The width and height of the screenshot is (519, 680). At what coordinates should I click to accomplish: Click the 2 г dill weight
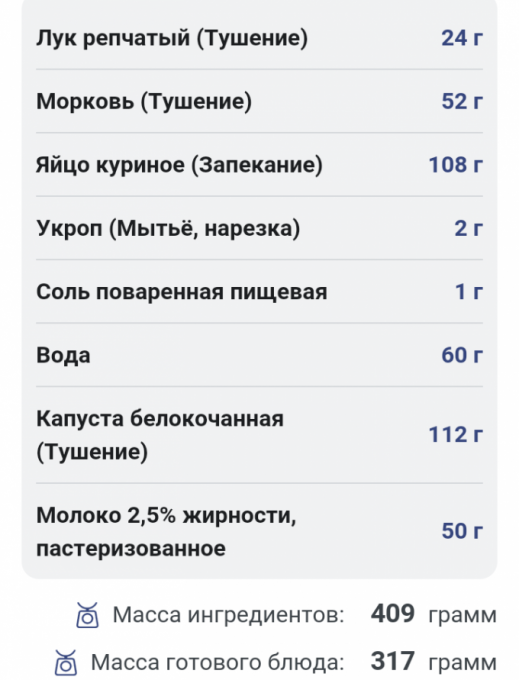(468, 228)
